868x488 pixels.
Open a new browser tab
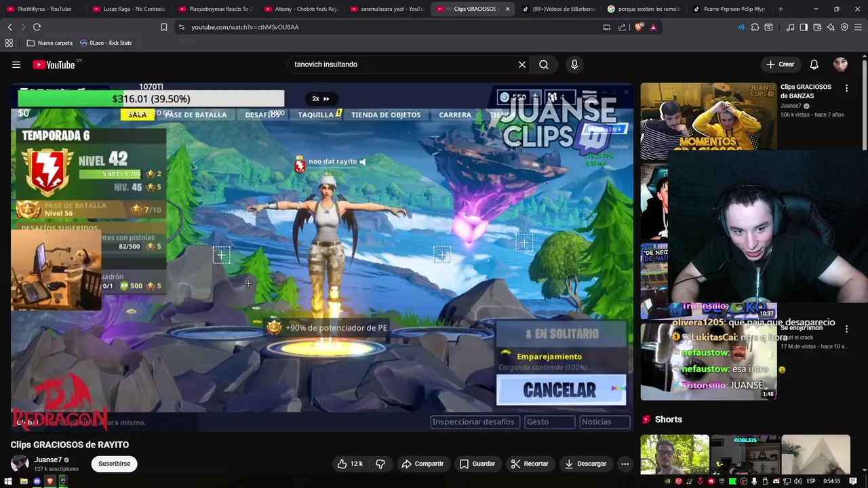781,9
